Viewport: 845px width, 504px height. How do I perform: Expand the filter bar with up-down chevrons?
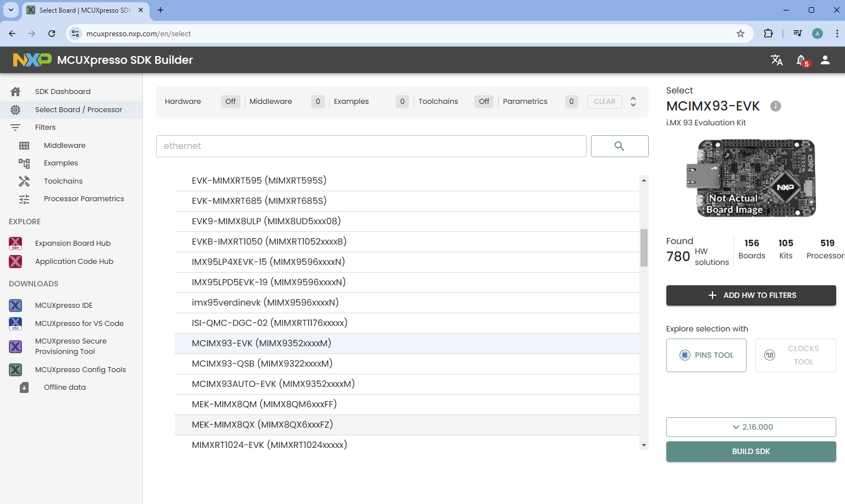click(x=633, y=102)
